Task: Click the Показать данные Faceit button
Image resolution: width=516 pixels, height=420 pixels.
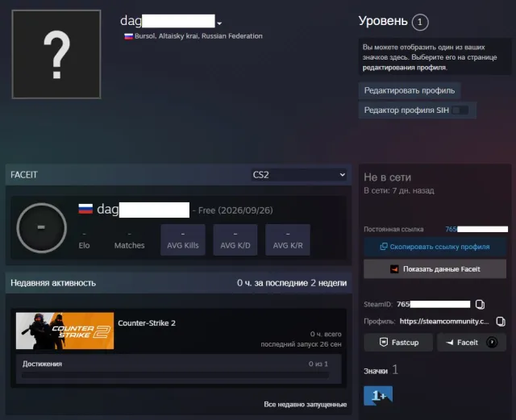Action: (x=435, y=269)
